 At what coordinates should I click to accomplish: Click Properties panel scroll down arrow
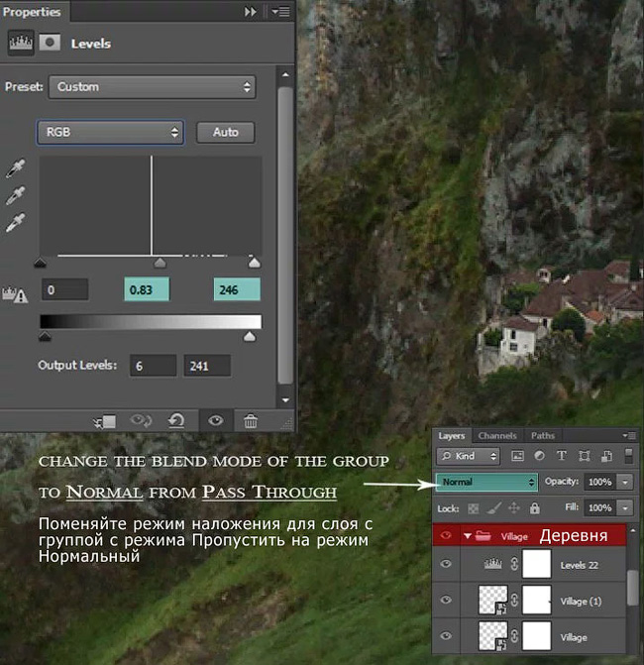click(285, 400)
